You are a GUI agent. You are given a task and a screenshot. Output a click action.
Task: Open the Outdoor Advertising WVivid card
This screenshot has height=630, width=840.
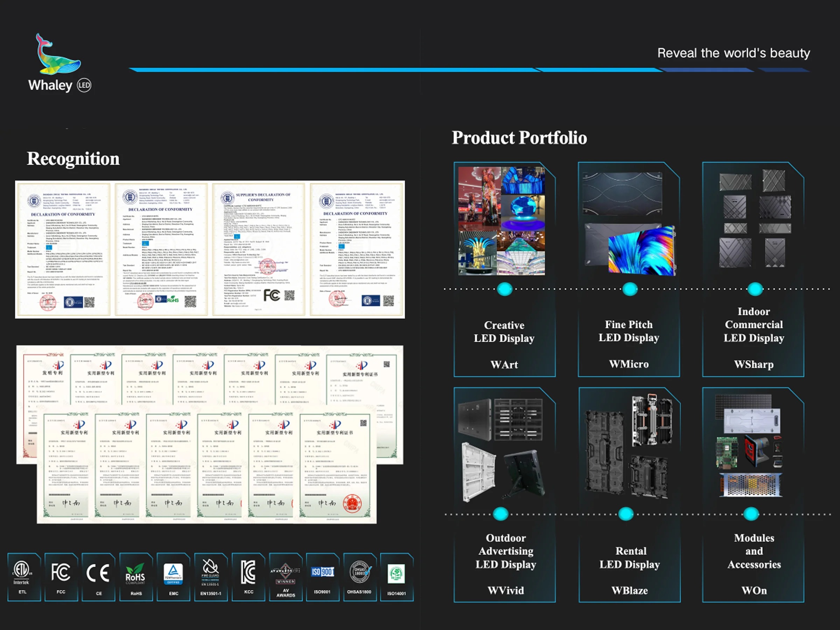504,495
